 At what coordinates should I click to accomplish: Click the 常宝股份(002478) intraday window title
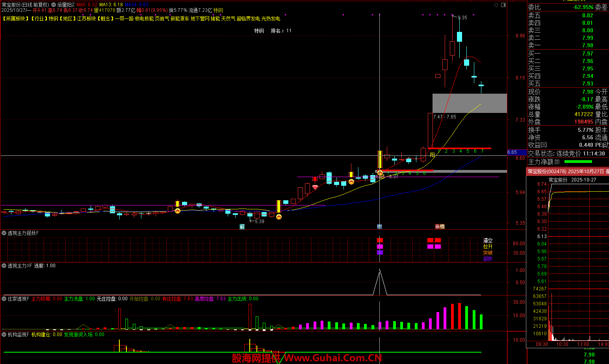(547, 172)
